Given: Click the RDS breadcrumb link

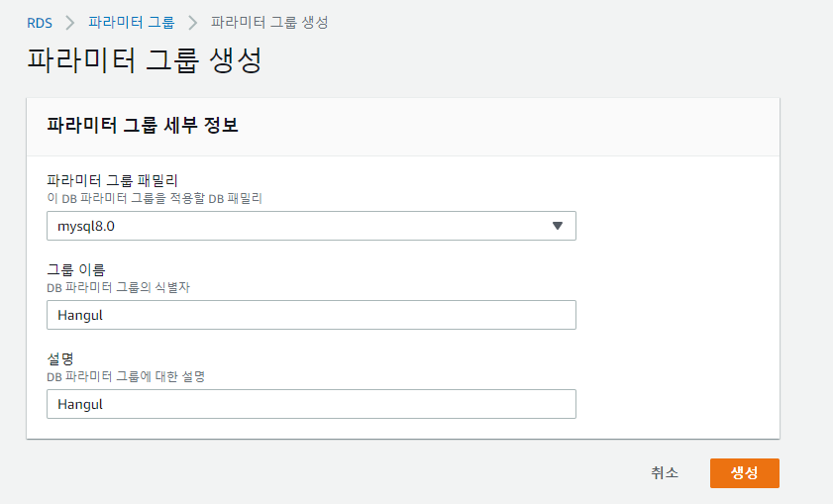Looking at the screenshot, I should pyautogui.click(x=40, y=22).
